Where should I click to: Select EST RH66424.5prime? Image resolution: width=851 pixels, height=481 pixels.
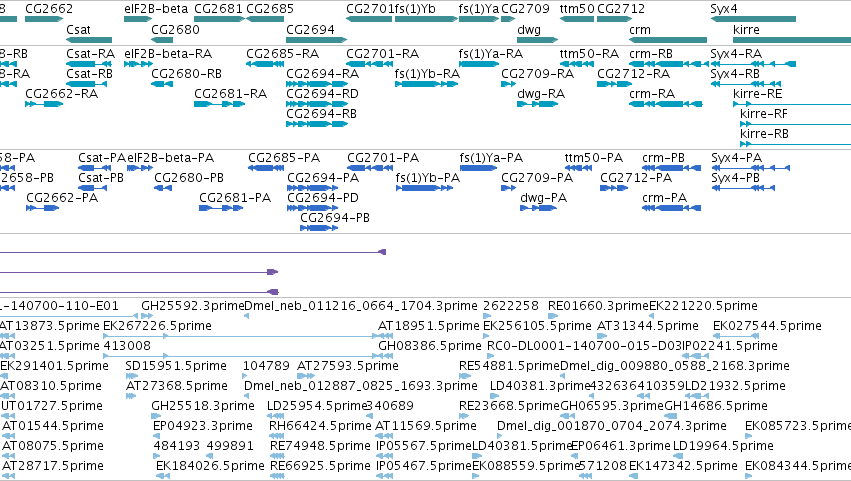[x=276, y=436]
